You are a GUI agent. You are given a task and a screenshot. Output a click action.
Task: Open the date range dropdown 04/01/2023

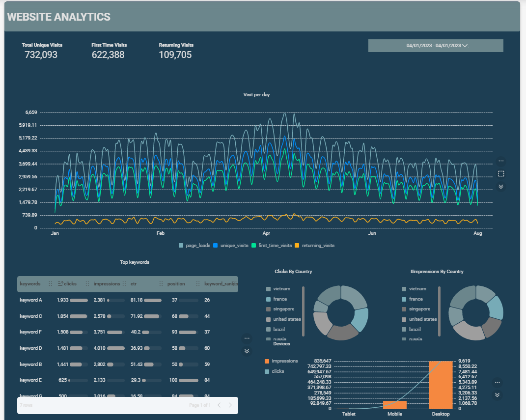point(436,46)
